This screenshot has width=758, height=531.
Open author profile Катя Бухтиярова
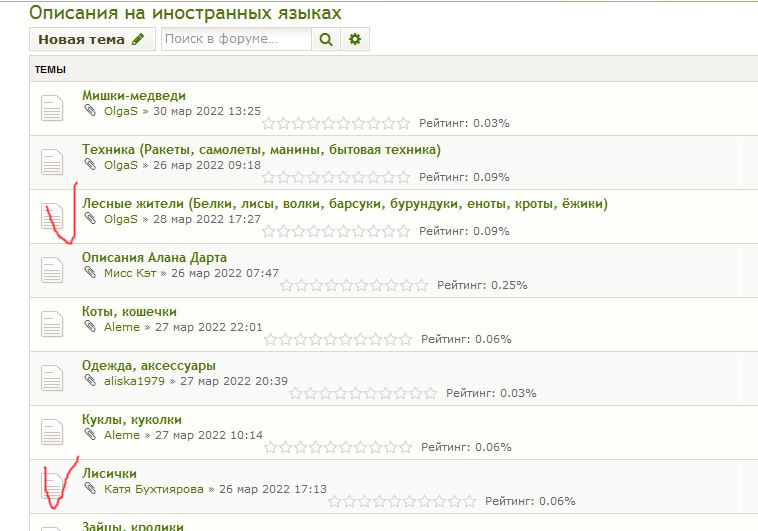tap(153, 489)
